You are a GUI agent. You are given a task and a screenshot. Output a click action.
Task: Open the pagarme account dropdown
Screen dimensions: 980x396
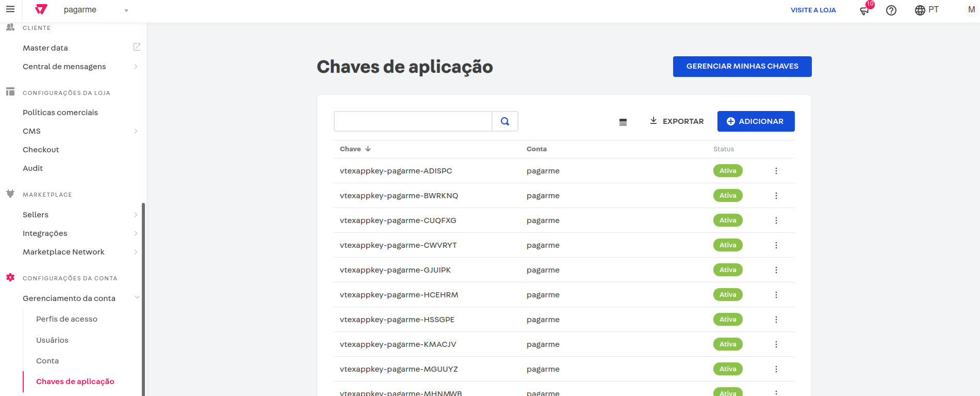coord(96,10)
